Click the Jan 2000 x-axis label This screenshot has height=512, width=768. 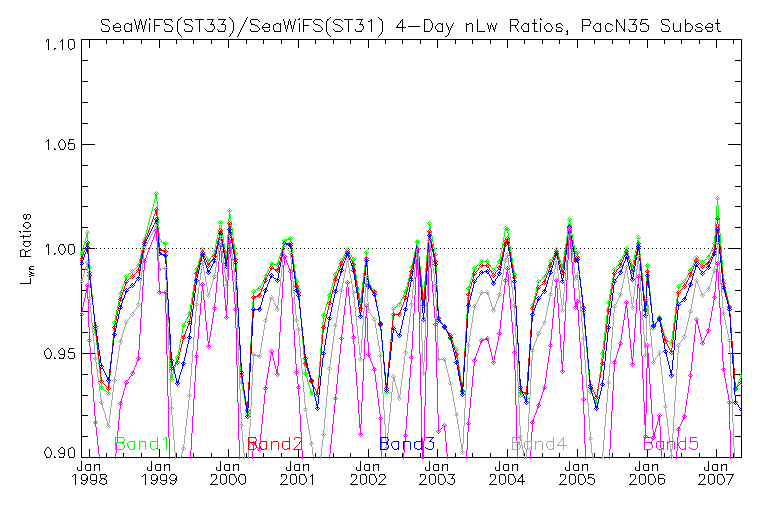point(228,473)
